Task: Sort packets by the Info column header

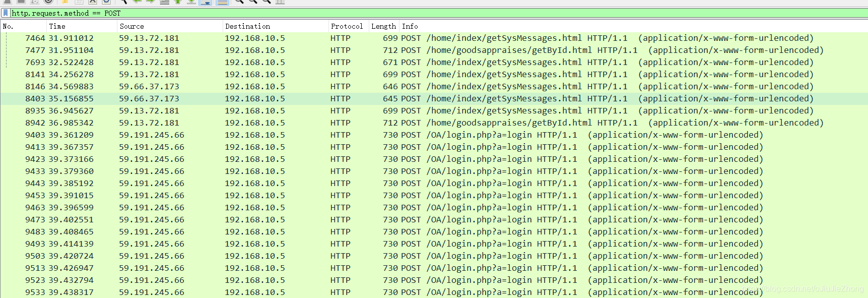Action: coord(633,26)
